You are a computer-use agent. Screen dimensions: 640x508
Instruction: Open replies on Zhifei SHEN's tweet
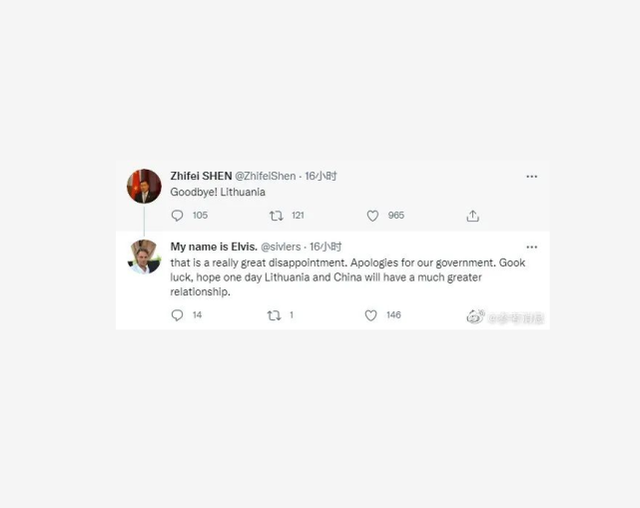(177, 215)
